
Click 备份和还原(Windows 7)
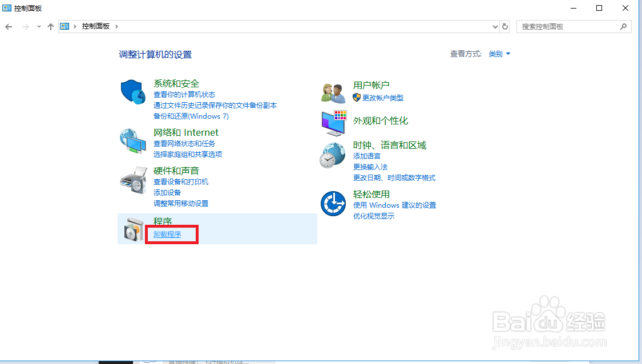191,116
